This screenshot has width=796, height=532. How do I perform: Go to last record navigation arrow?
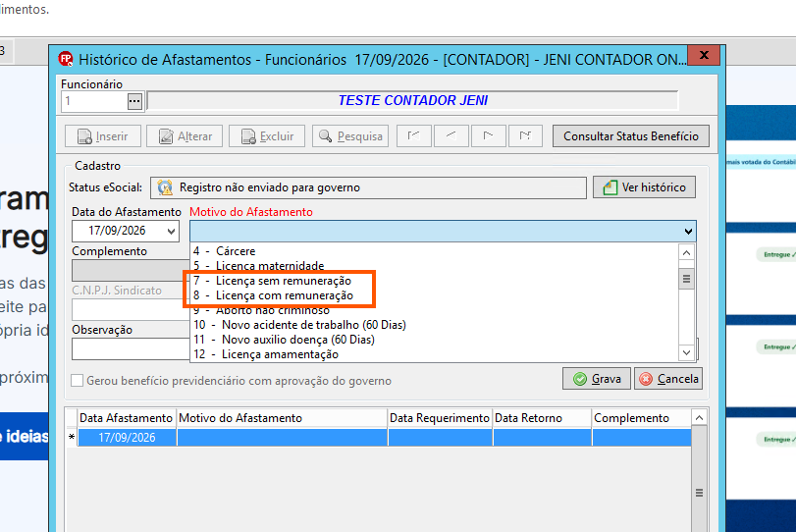click(x=525, y=135)
